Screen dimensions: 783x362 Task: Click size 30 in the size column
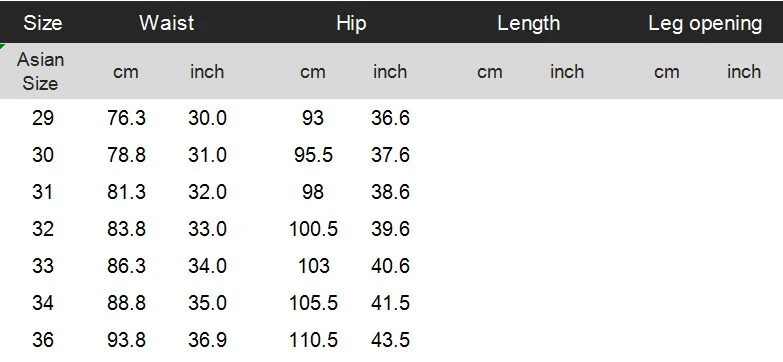click(42, 155)
